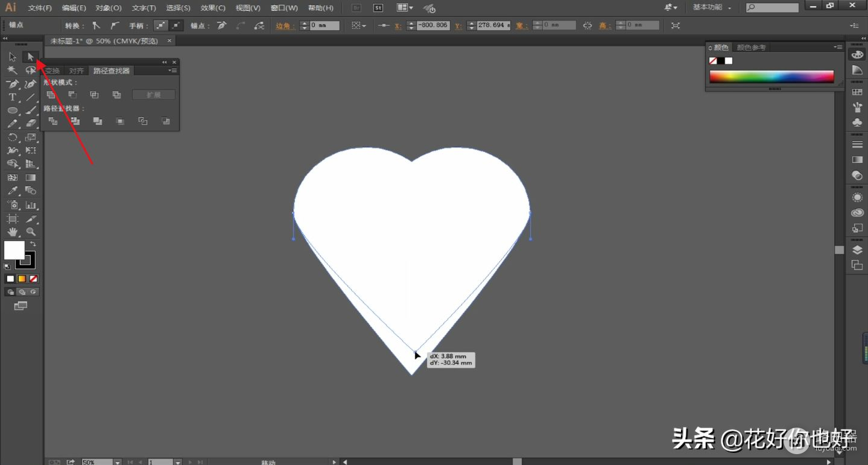Select the Eyedropper tool
868x465 pixels.
pos(12,191)
